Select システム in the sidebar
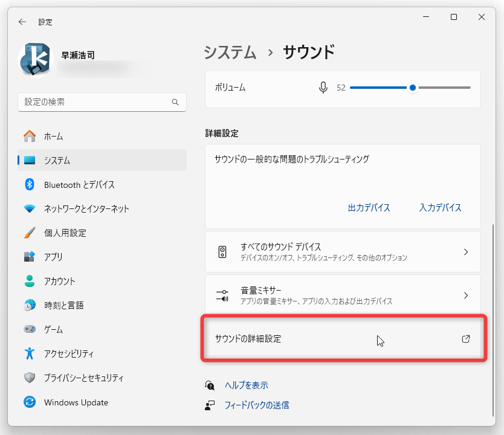This screenshot has height=435, width=504. 102,160
